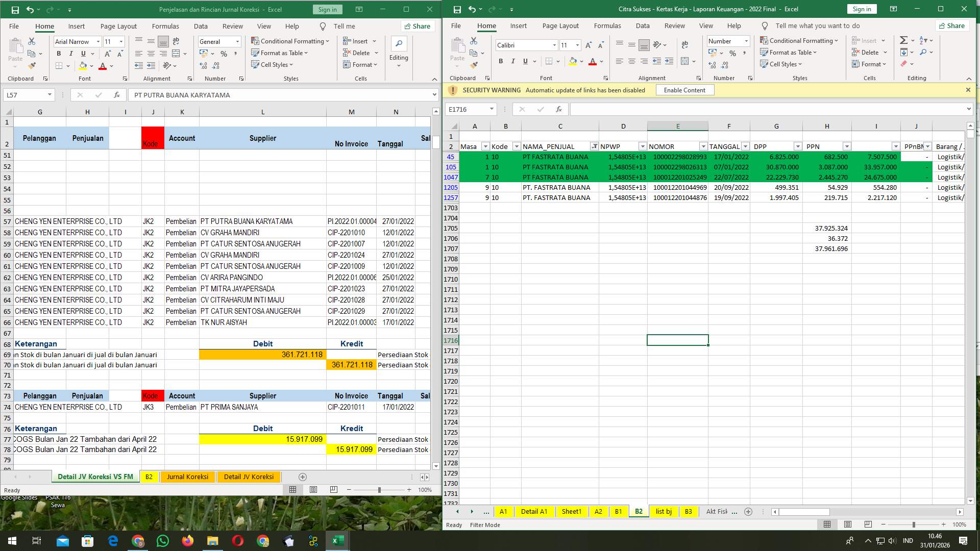Open the Name Box dropdown for cell E1716
This screenshot has width=980, height=551.
coord(492,109)
